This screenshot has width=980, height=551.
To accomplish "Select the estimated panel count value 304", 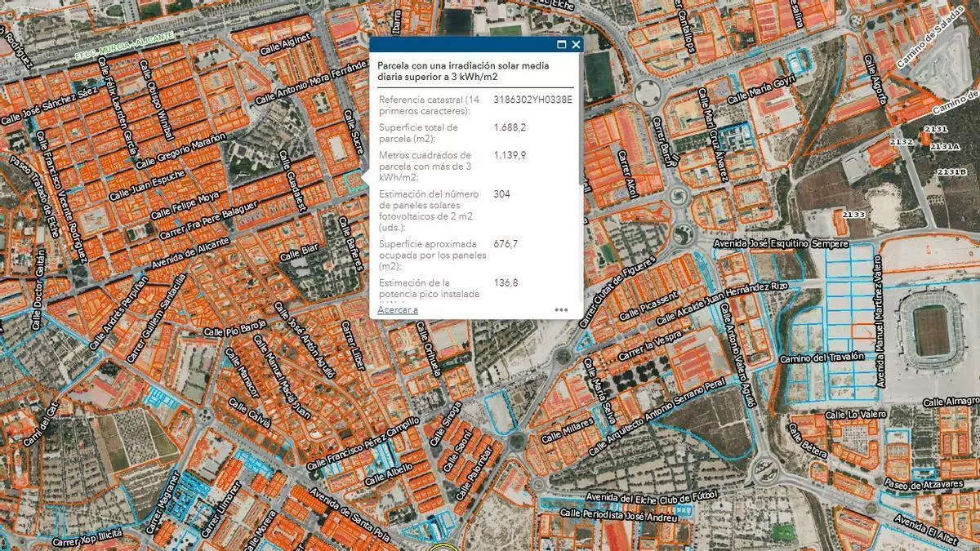I will pyautogui.click(x=501, y=194).
